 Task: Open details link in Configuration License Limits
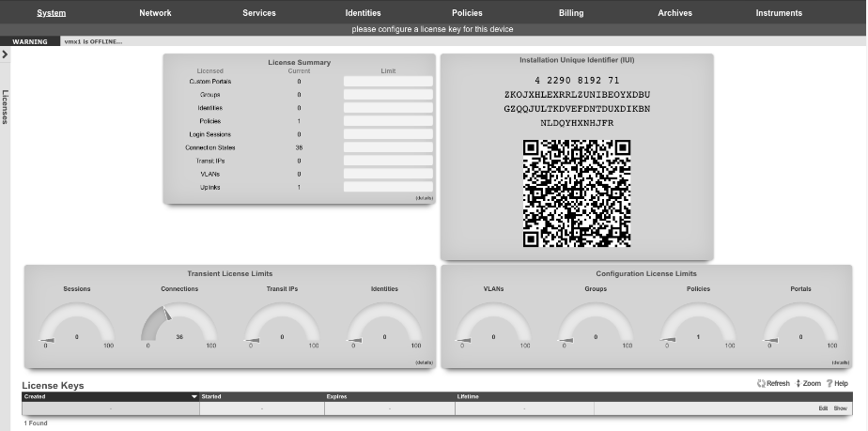pyautogui.click(x=841, y=362)
